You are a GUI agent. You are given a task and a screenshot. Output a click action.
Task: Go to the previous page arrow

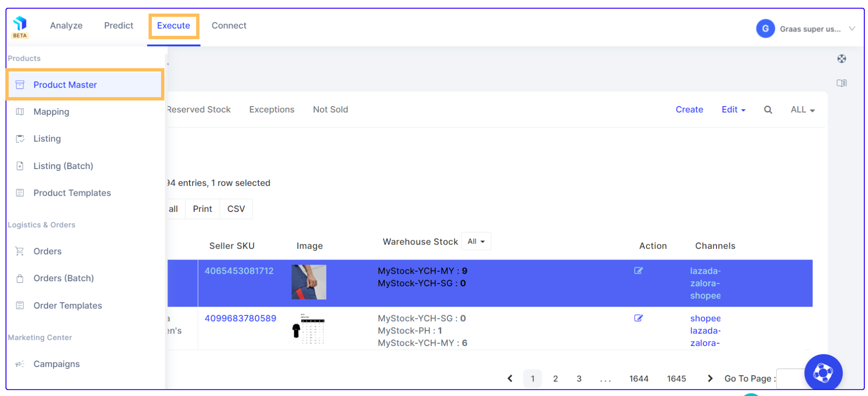[510, 379]
